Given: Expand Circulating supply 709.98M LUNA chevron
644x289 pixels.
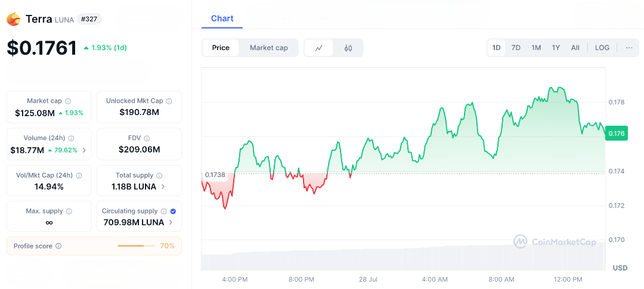Looking at the screenshot, I should pyautogui.click(x=171, y=222).
